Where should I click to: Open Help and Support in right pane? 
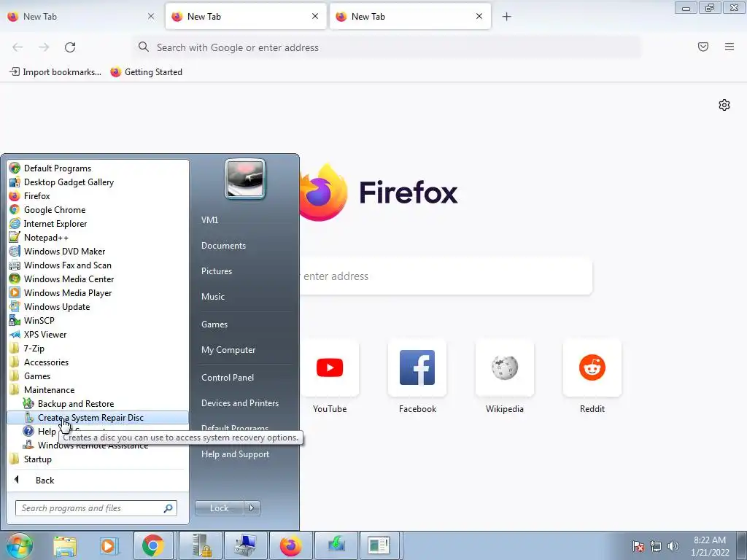235,454
